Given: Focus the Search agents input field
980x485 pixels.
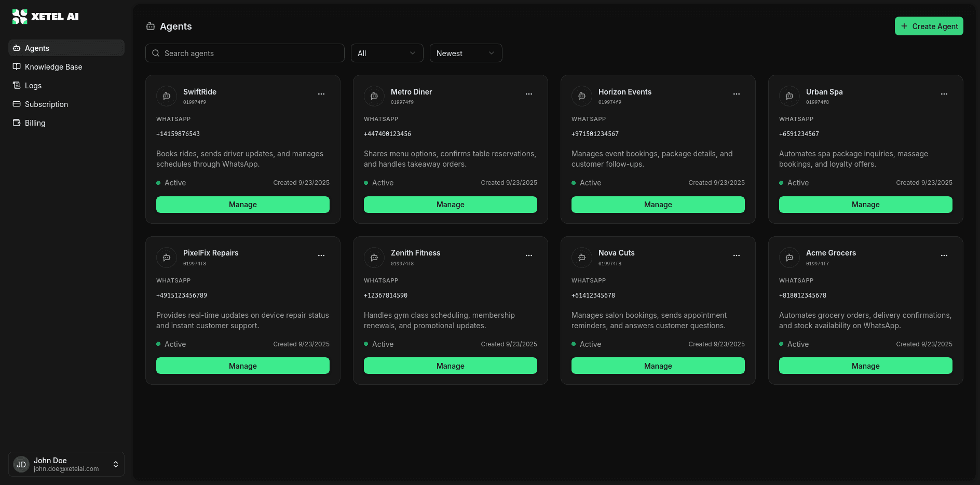Looking at the screenshot, I should click(x=249, y=53).
